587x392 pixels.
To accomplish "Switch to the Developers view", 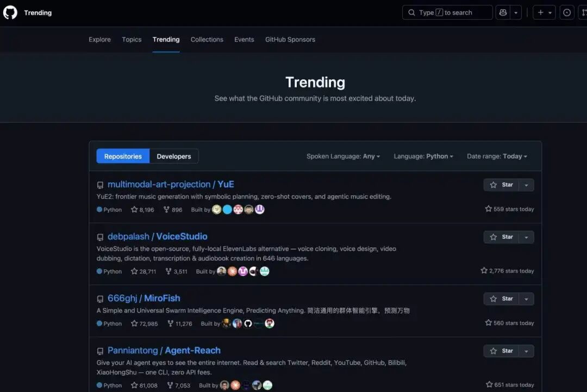I will (174, 156).
